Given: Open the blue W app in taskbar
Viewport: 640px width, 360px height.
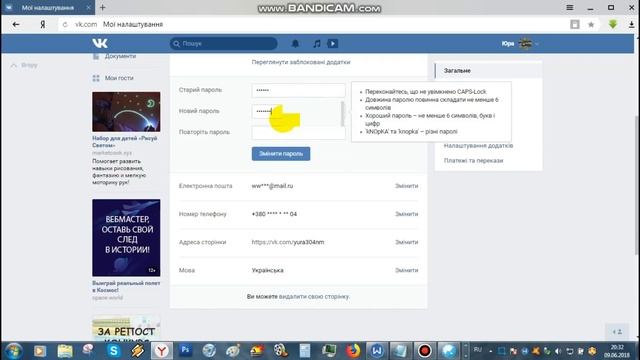Looking at the screenshot, I should click(x=376, y=351).
